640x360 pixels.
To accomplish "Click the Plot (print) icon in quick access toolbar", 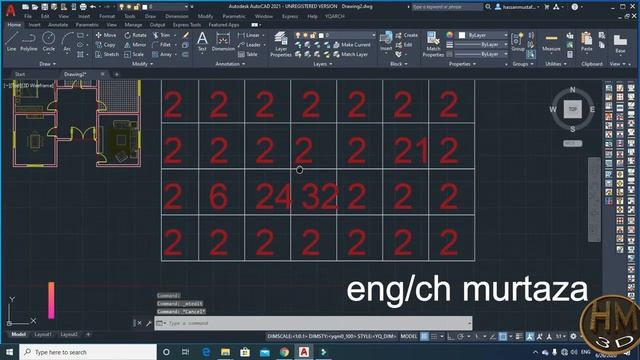I will point(83,7).
